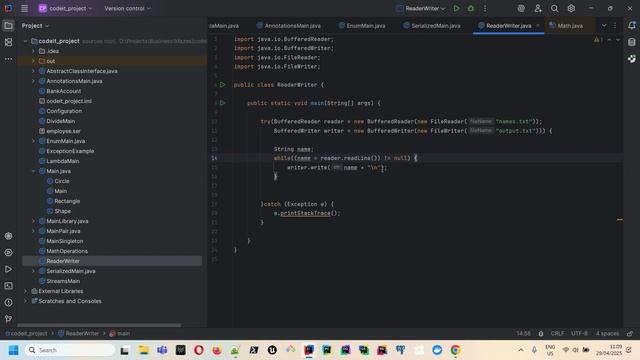640x360 pixels.
Task: Expand External Libraries node
Action: [25, 291]
